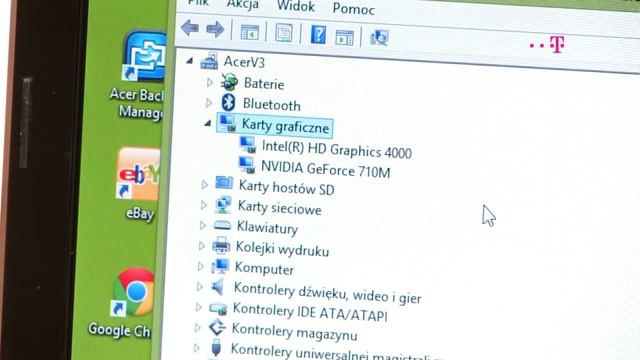Image resolution: width=640 pixels, height=360 pixels.
Task: Open the eBay desktop shortcut
Action: pyautogui.click(x=138, y=184)
